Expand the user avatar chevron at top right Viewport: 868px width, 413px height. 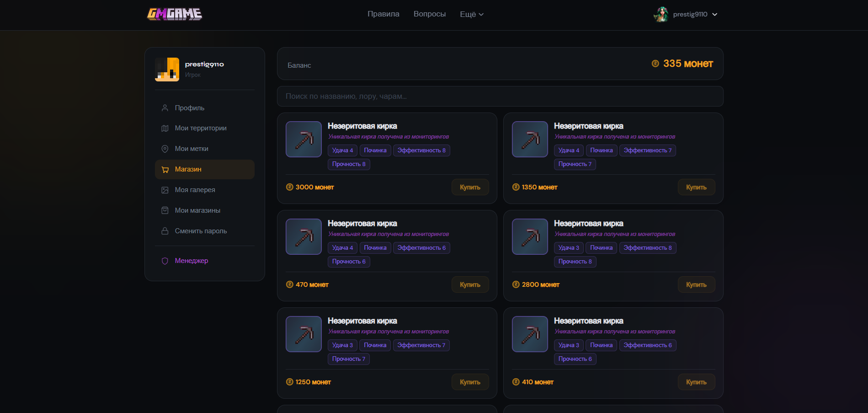pyautogui.click(x=714, y=14)
